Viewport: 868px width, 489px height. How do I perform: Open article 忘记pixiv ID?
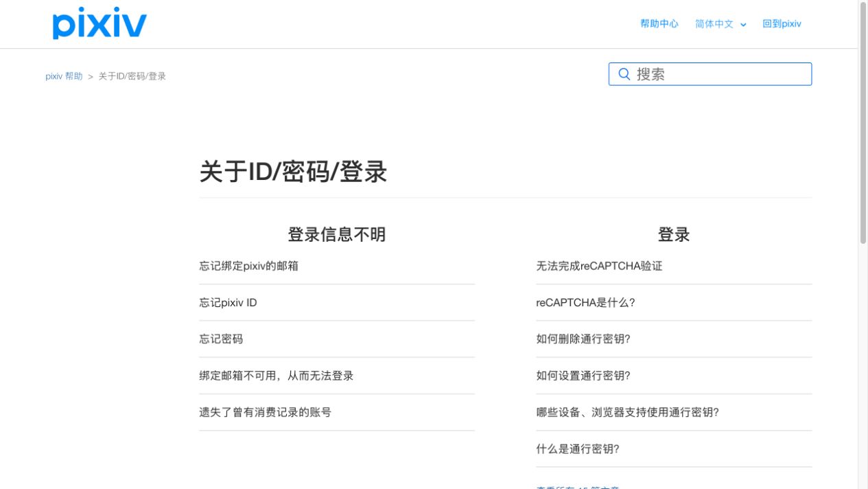pos(228,302)
